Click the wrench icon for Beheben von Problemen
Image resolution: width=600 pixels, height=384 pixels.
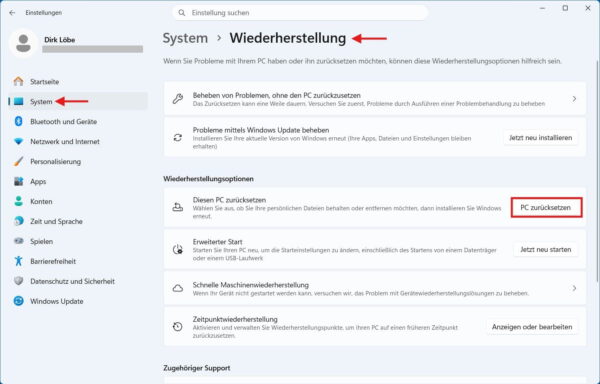click(x=178, y=99)
